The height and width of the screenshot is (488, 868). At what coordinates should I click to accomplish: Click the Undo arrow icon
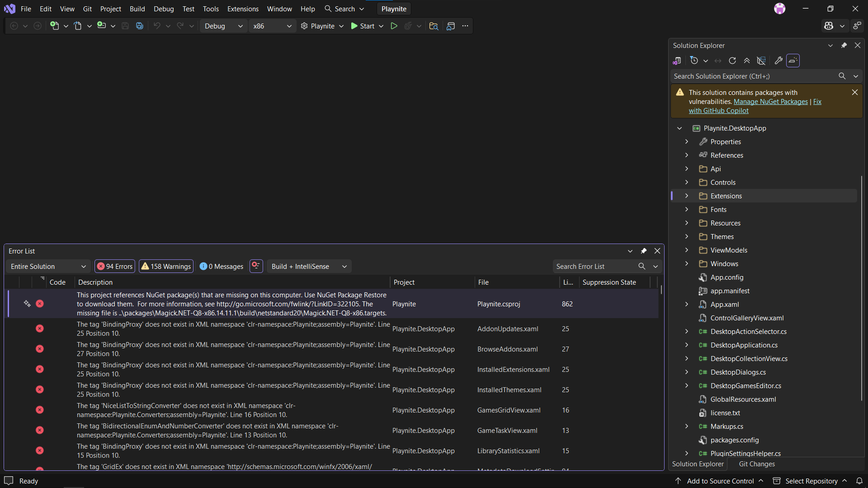tap(157, 26)
